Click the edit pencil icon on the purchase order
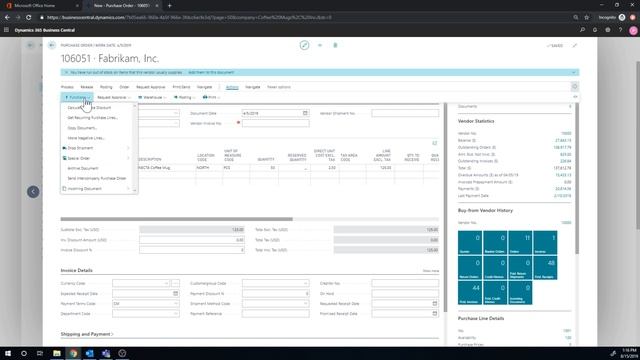 pos(304,45)
